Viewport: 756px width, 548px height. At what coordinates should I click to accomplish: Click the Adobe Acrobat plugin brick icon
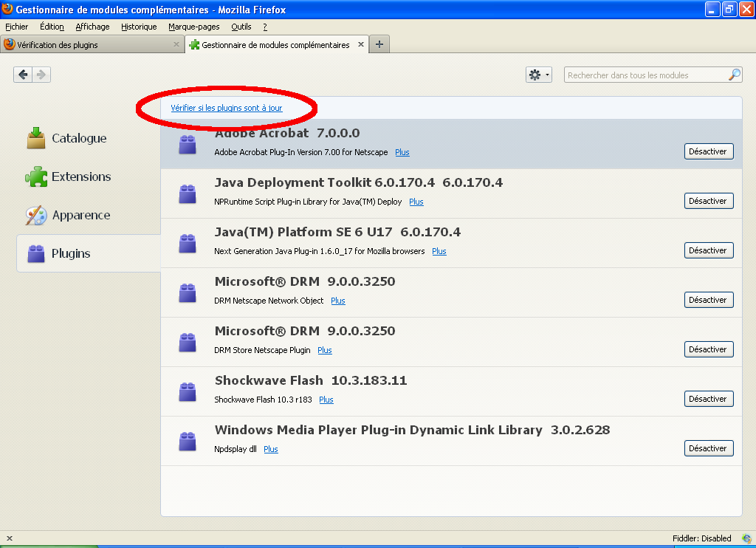point(188,145)
